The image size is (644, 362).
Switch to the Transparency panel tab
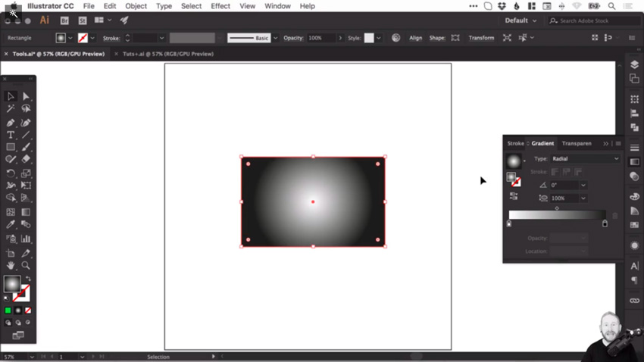coord(577,143)
